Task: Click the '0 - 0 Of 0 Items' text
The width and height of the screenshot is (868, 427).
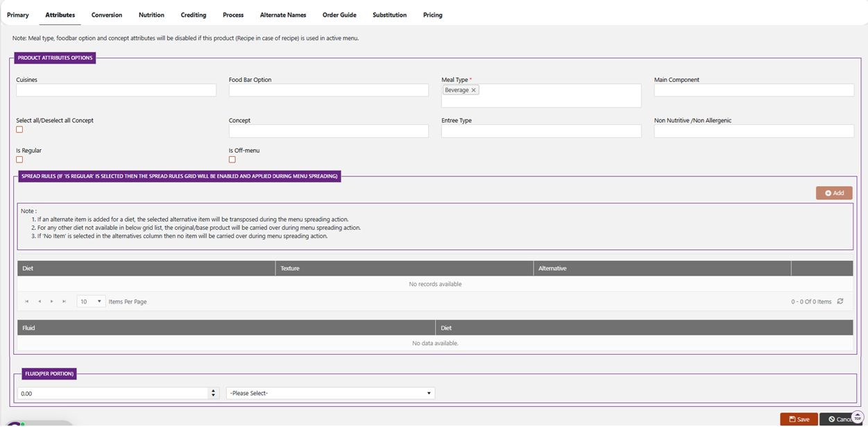Action: (x=811, y=302)
